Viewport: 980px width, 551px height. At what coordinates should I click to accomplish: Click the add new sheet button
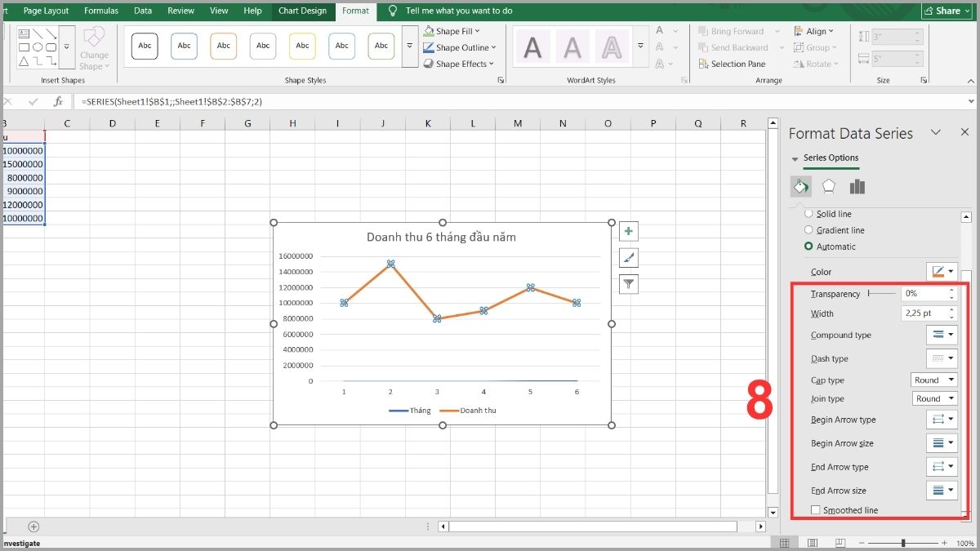coord(33,527)
